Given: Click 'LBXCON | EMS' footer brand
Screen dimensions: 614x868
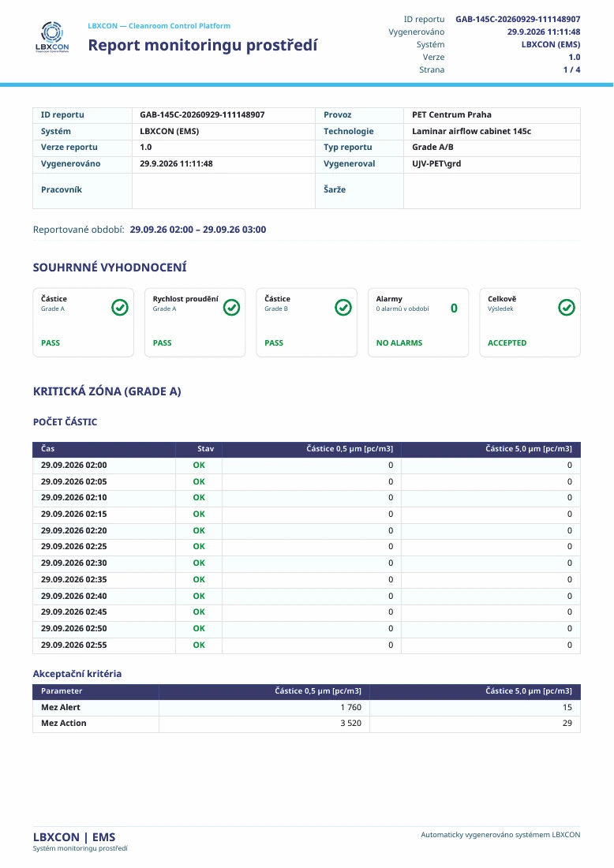Looking at the screenshot, I should coord(74,837).
